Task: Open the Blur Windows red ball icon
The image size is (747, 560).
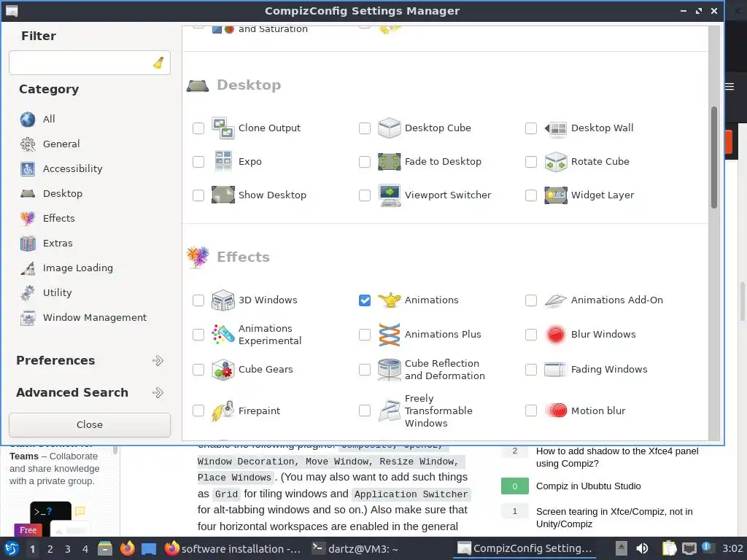Action: (555, 334)
